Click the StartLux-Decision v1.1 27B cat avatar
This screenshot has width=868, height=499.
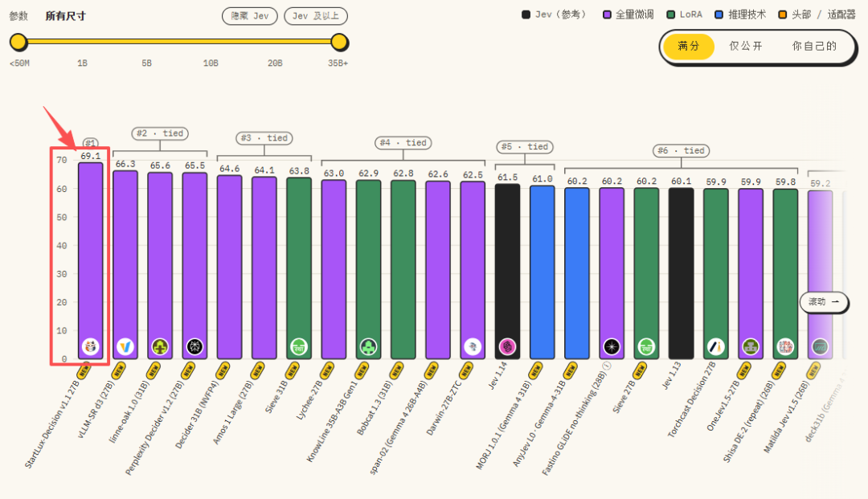tap(90, 347)
